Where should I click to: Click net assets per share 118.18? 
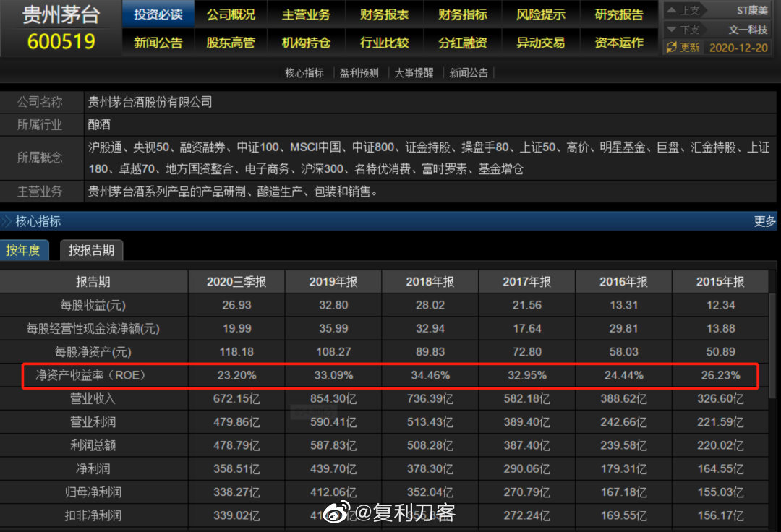[236, 352]
